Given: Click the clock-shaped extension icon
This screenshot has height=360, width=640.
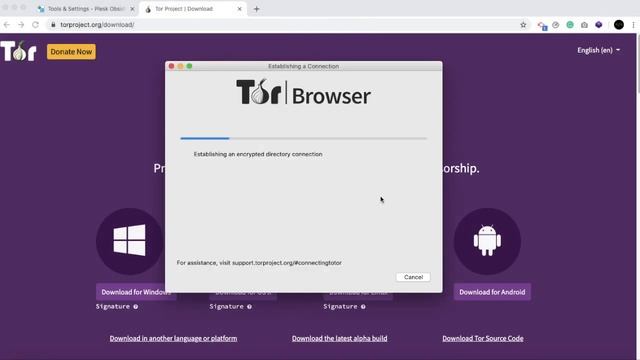Looking at the screenshot, I should pos(556,25).
